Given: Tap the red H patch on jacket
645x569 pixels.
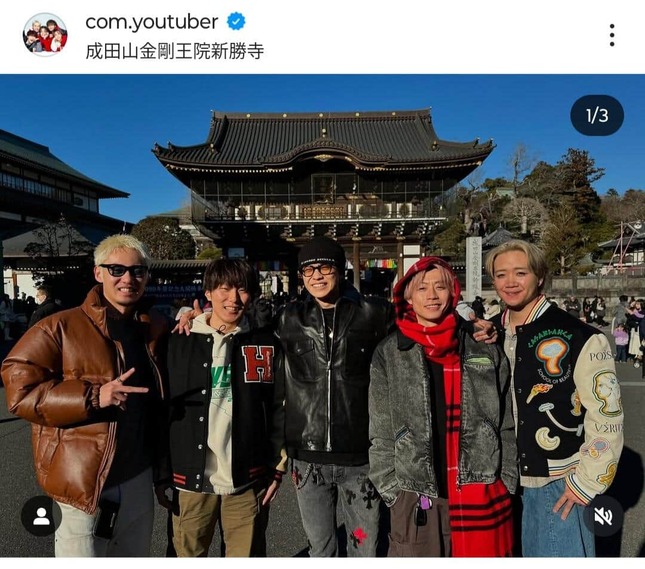Looking at the screenshot, I should click(x=258, y=364).
